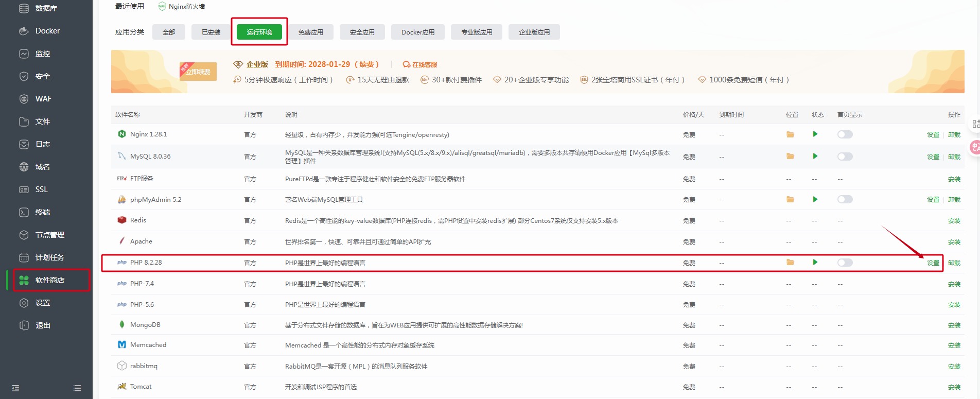Click the 续费 renewal link
Viewport: 980px width, 399px height.
click(x=366, y=64)
